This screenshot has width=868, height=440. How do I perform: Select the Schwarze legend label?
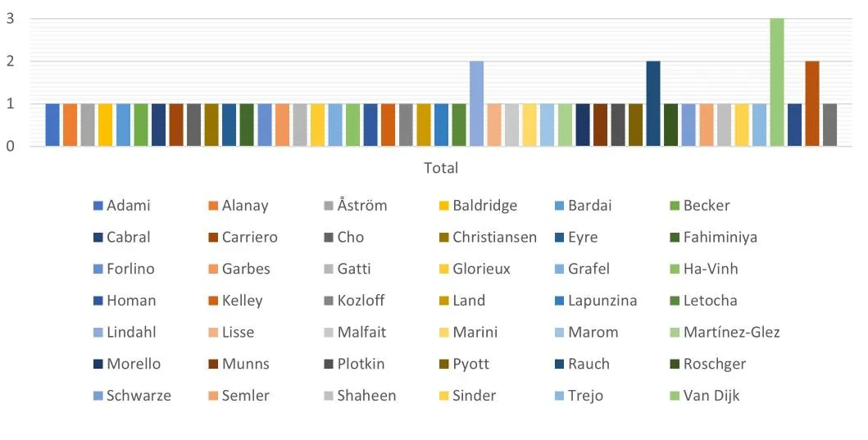tap(139, 396)
